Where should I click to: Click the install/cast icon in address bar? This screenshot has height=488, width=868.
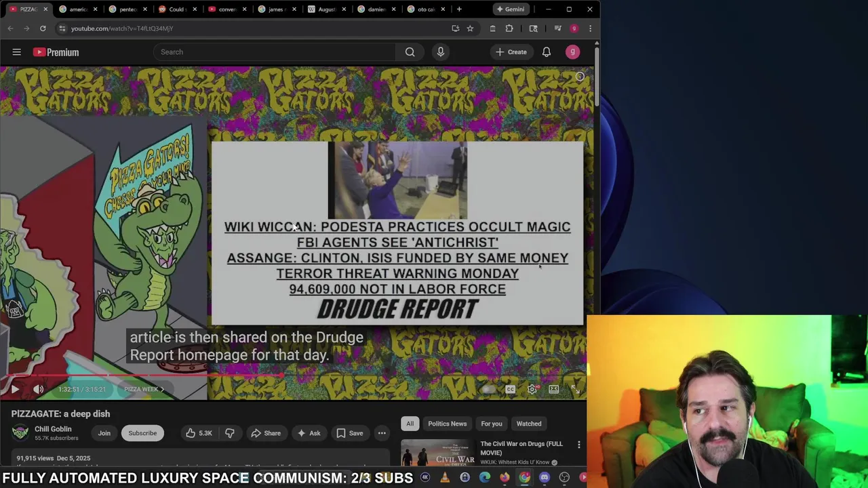[456, 28]
